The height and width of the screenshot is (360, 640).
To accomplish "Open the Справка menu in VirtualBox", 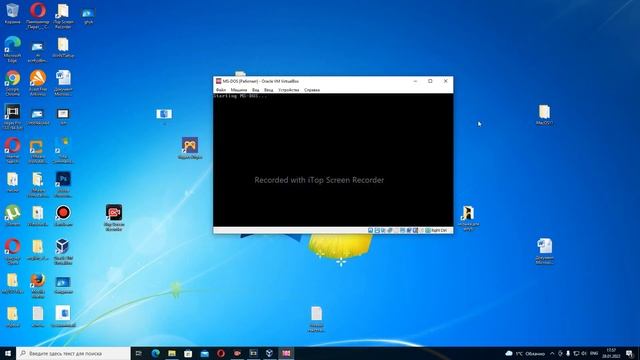I will [312, 90].
